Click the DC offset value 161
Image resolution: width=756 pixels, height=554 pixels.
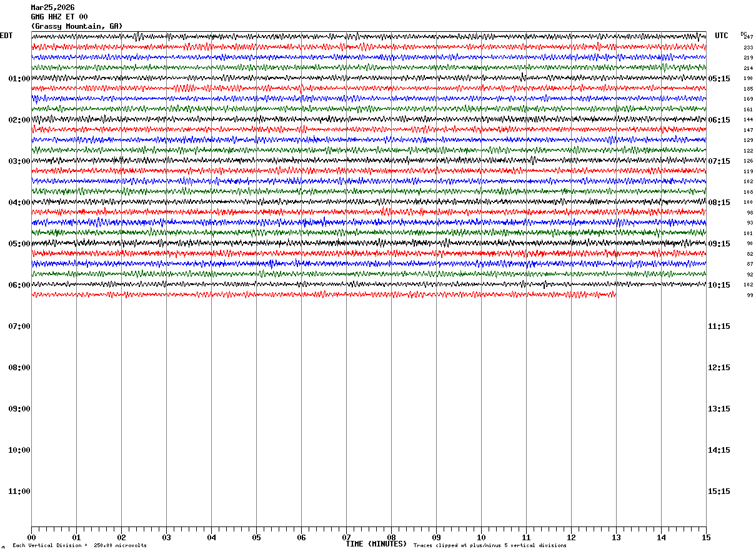coord(749,109)
